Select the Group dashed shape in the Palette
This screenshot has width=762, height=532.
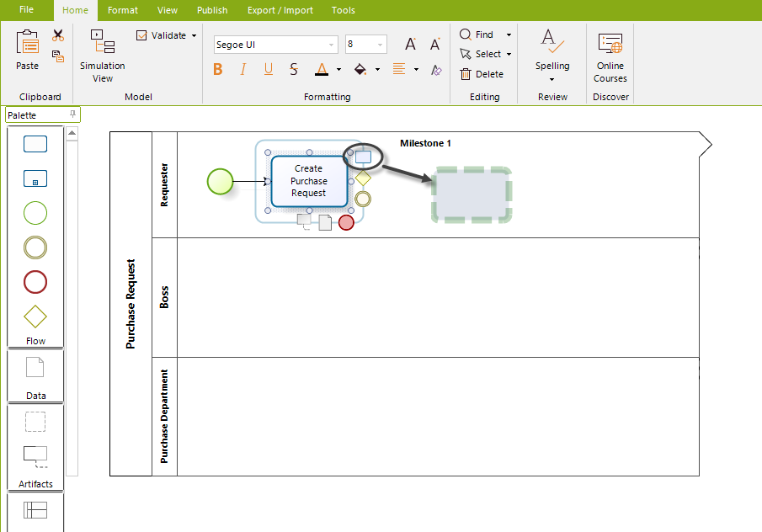coord(35,422)
